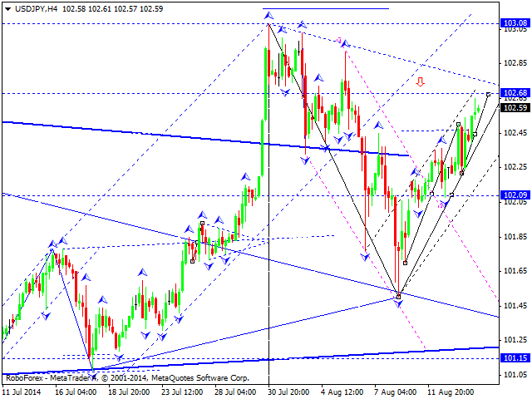Viewport: 532px width, 399px height.
Task: Select the 102.09 price level label
Action: tap(515, 195)
